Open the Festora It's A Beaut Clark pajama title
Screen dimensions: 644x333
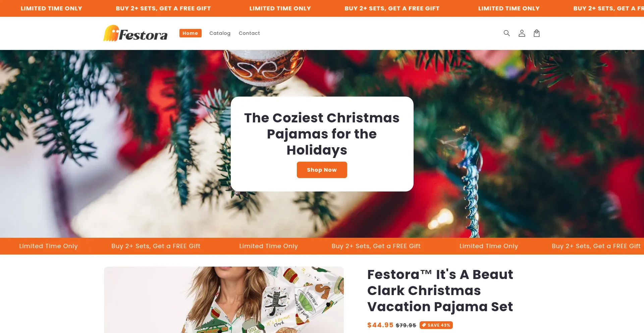coord(440,290)
